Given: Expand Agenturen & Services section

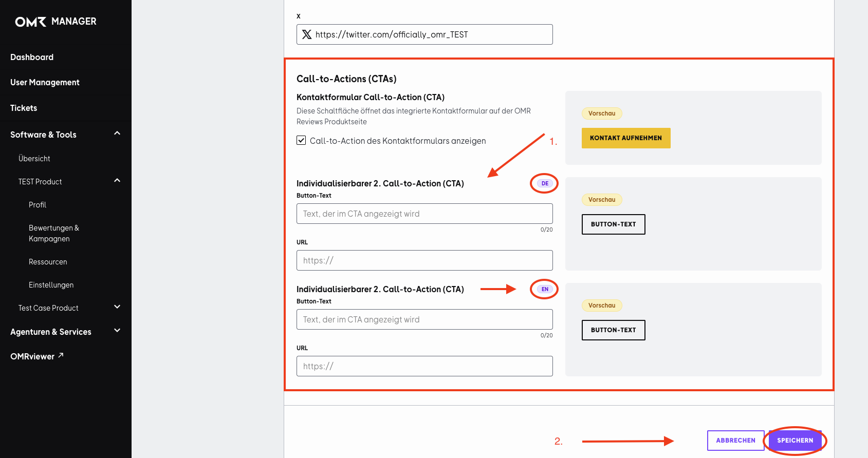Looking at the screenshot, I should point(117,331).
